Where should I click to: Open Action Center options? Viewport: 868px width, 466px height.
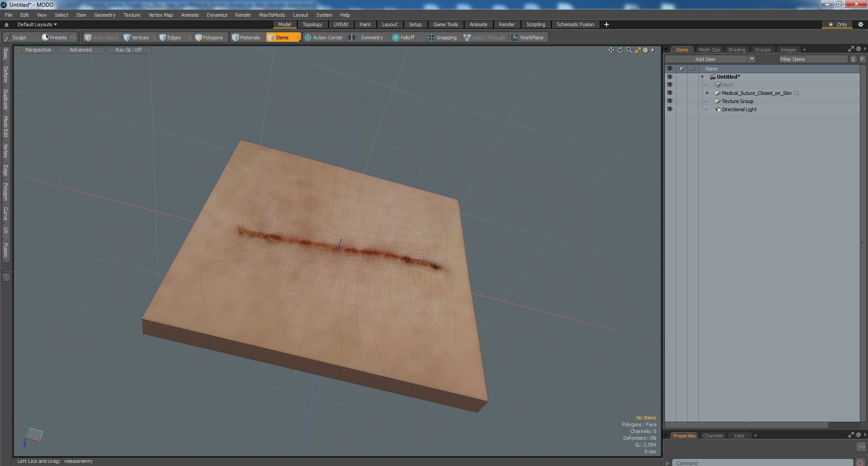point(324,38)
